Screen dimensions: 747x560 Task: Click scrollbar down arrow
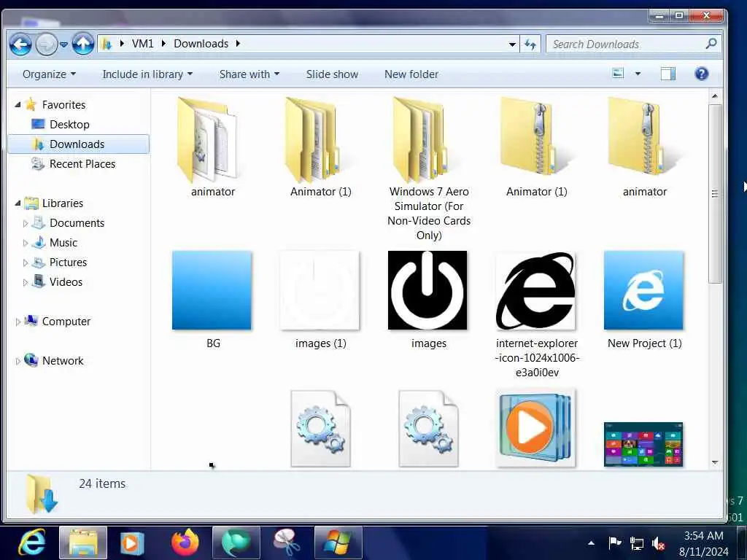point(715,462)
